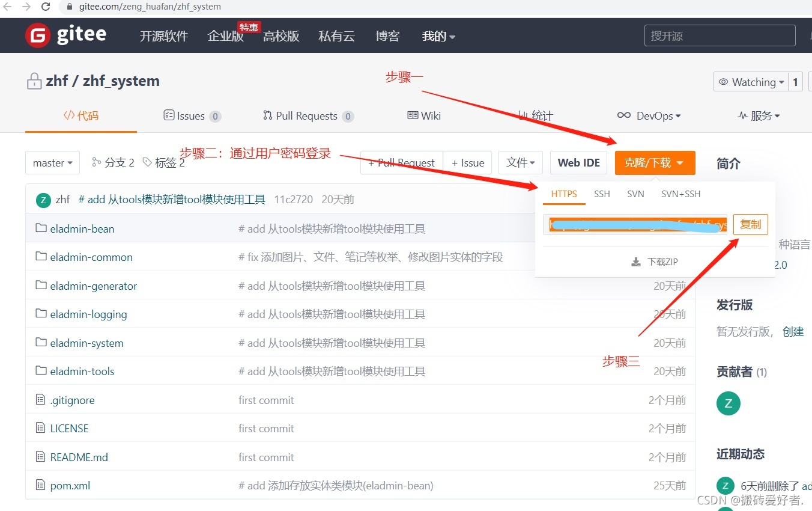The width and height of the screenshot is (812, 511).
Task: Open the 统计 tab
Action: tap(536, 115)
